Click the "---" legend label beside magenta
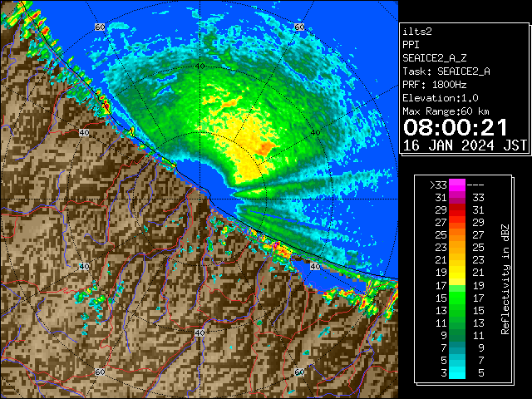Viewport: 532px width, 399px height. click(475, 185)
